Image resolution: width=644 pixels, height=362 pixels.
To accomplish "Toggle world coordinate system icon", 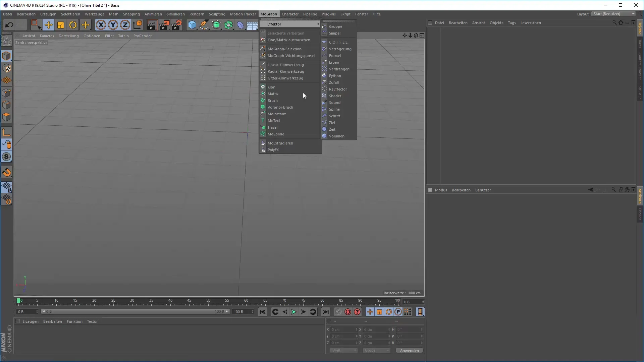I will 138,25.
